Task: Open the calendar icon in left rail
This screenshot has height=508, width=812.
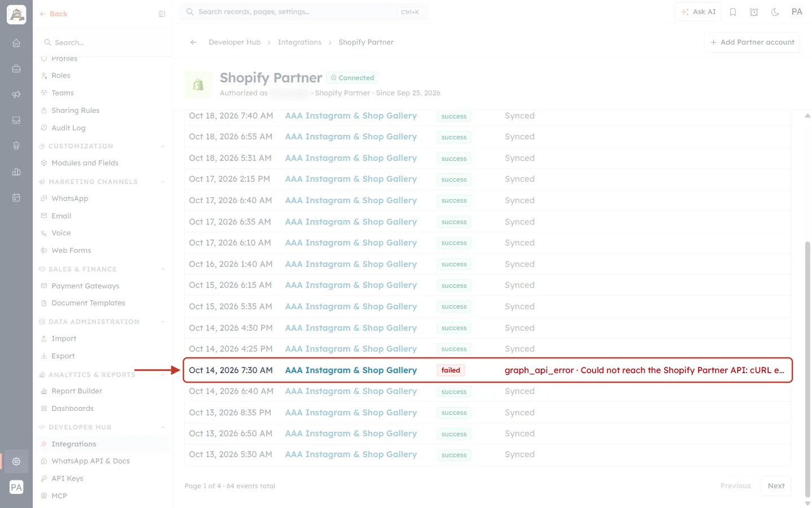Action: click(x=16, y=198)
